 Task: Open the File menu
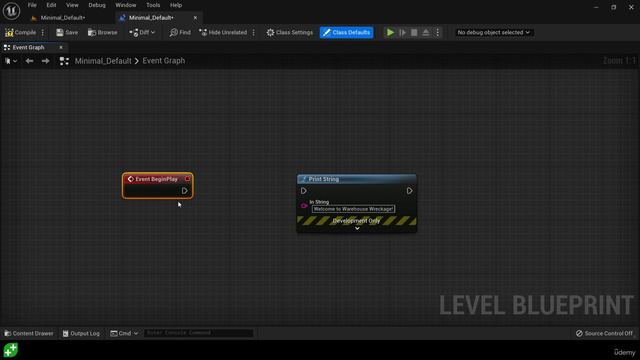[x=32, y=5]
